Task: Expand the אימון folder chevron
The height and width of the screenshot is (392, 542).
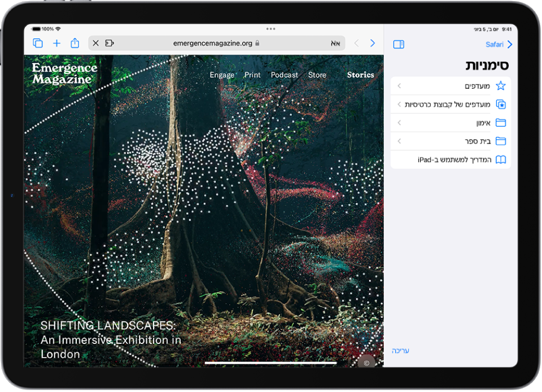Action: [x=399, y=123]
